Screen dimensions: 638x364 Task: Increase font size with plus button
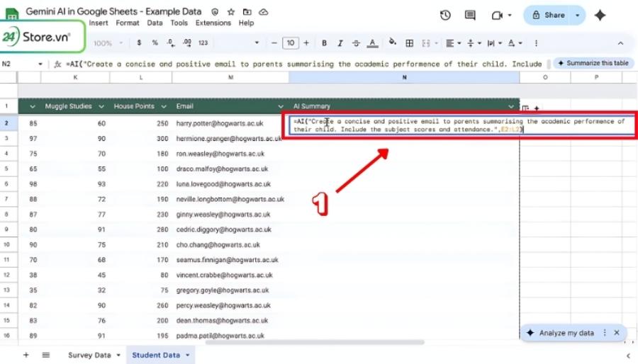[x=306, y=43]
